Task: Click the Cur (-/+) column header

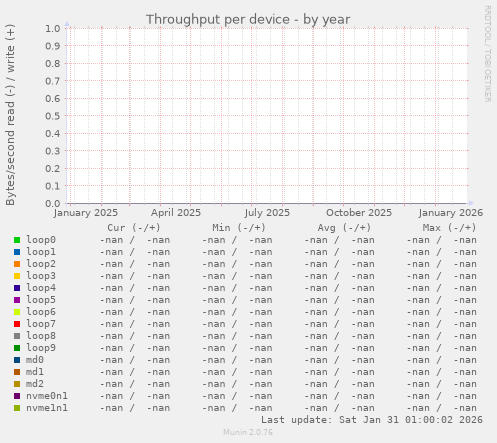Action: pyautogui.click(x=134, y=228)
